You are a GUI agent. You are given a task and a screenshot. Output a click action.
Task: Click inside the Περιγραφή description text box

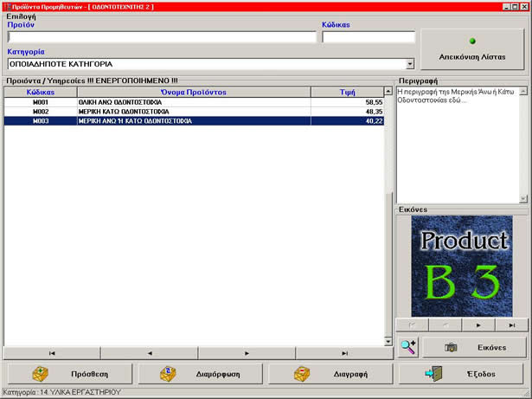point(458,145)
